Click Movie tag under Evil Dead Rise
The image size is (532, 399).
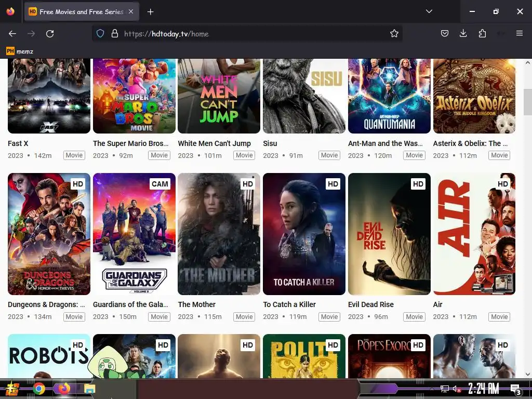point(414,317)
